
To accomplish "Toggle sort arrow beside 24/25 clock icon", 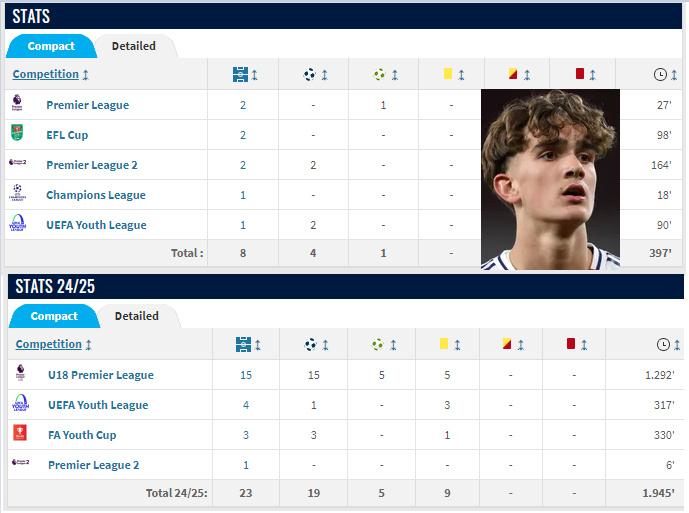I will point(679,345).
